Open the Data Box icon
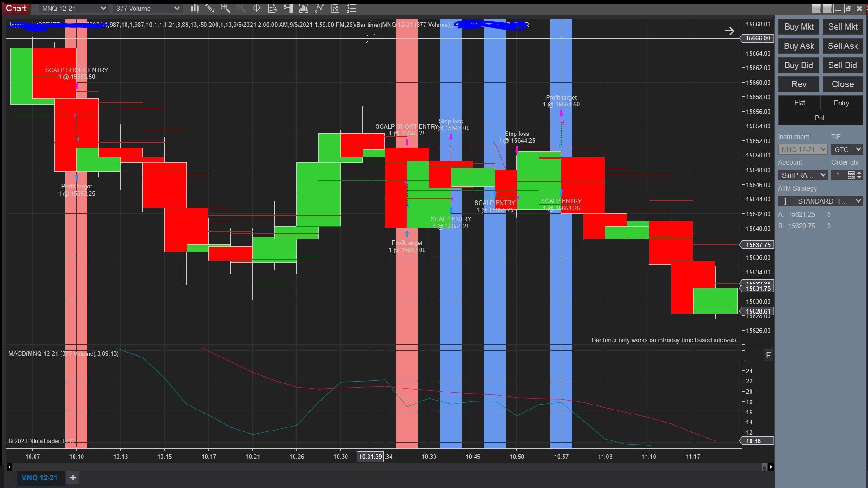The width and height of the screenshot is (868, 488). pyautogui.click(x=272, y=8)
